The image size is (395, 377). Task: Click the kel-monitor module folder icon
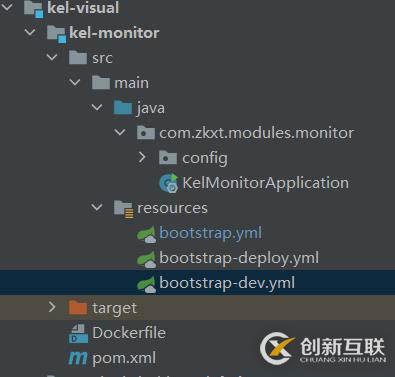[x=56, y=34]
